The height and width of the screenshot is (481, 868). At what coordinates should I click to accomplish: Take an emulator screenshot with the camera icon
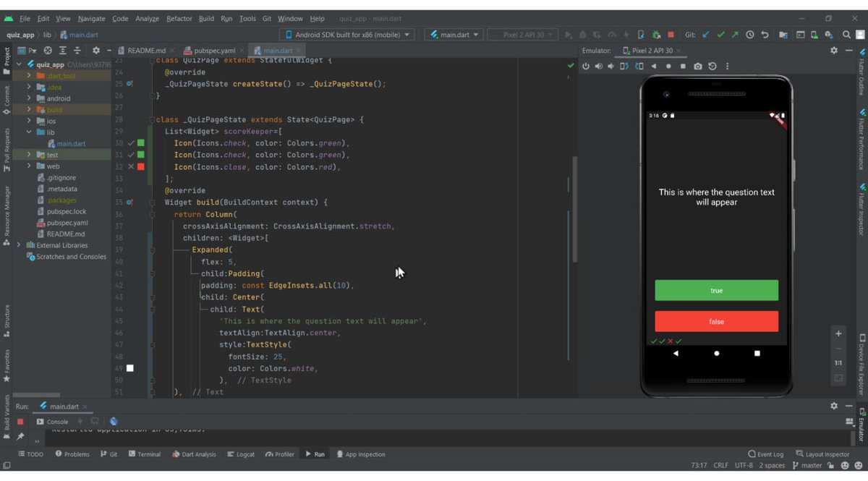[x=697, y=67]
